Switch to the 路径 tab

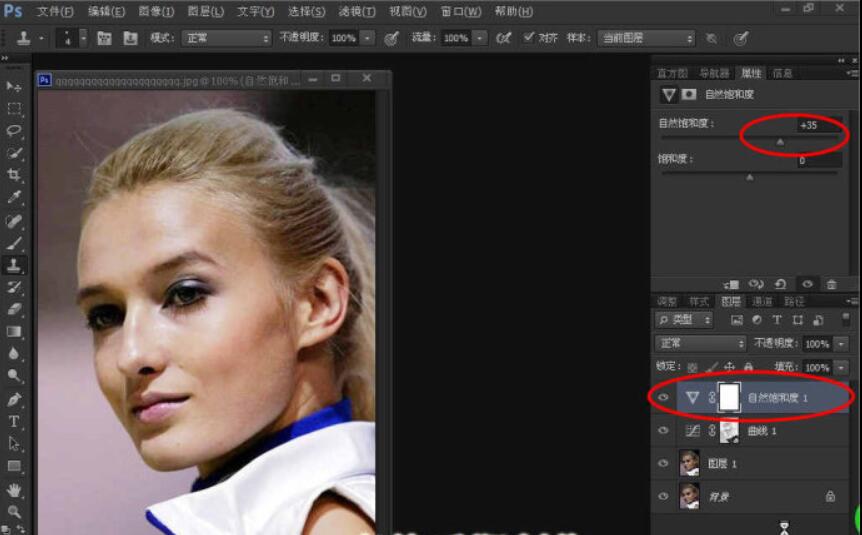pyautogui.click(x=794, y=301)
